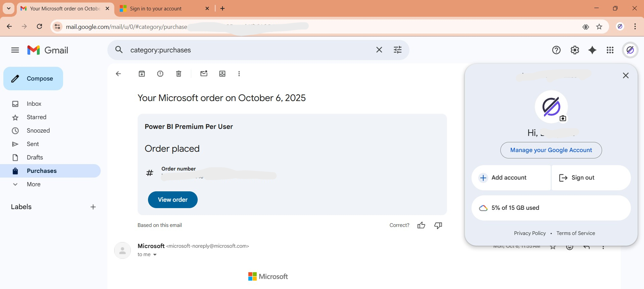The image size is (644, 289).
Task: Move the email to another folder
Action: (x=222, y=74)
